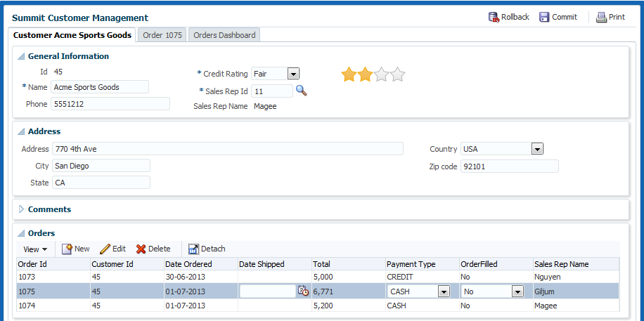Select order row 1073
This screenshot has width=644, height=321.
tap(318, 277)
